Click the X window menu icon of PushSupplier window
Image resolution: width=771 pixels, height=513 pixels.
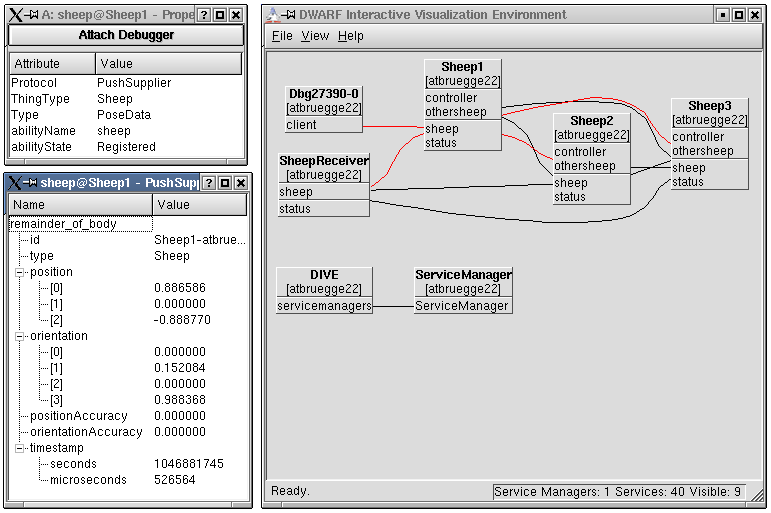coord(15,183)
